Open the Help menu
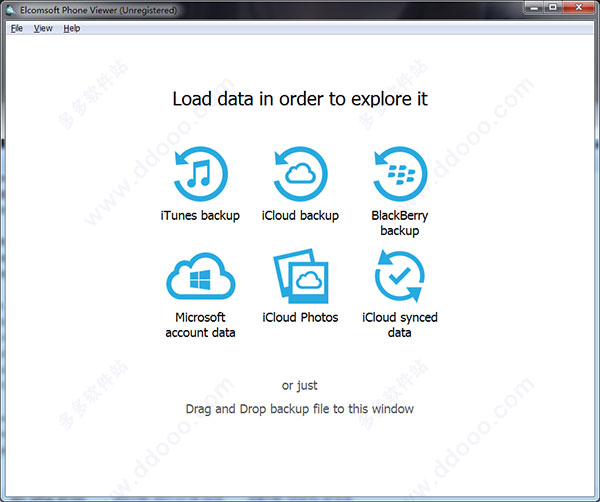The height and width of the screenshot is (502, 600). 72,28
